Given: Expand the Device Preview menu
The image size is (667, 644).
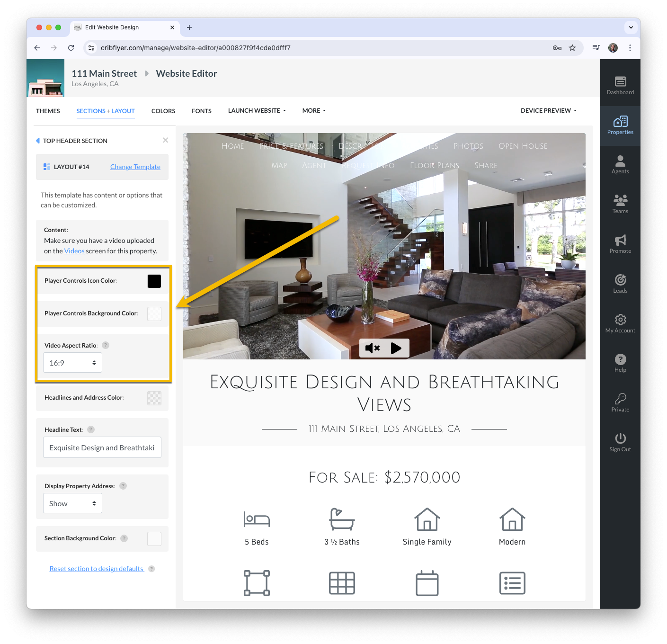Looking at the screenshot, I should click(x=549, y=111).
